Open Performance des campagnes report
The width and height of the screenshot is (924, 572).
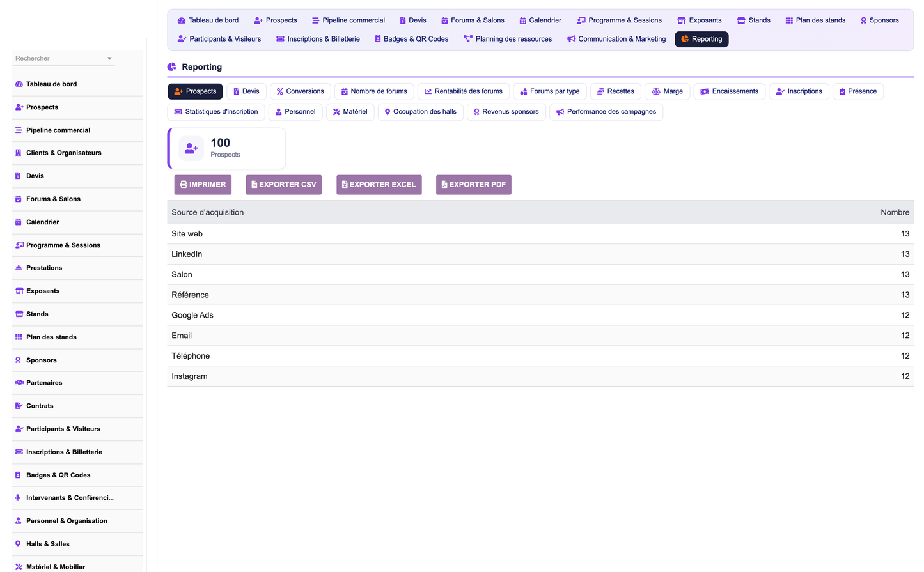[x=606, y=112]
